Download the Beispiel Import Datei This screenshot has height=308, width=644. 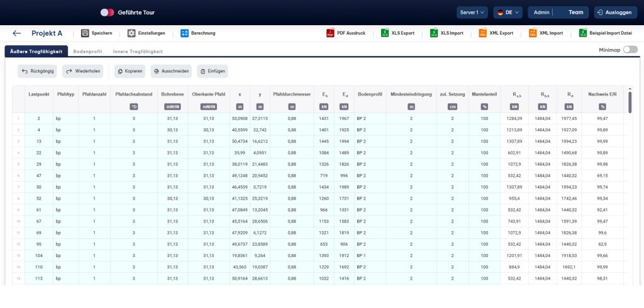point(583,33)
